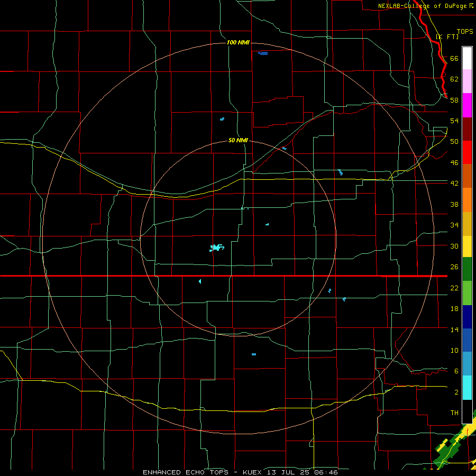Click the 14 value on legend scale
The height and width of the screenshot is (476, 476).
click(454, 329)
